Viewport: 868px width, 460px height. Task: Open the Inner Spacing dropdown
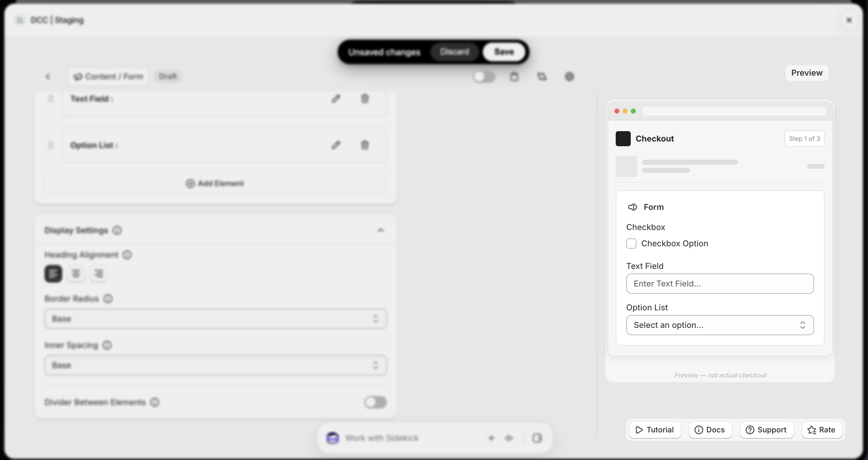coord(215,365)
